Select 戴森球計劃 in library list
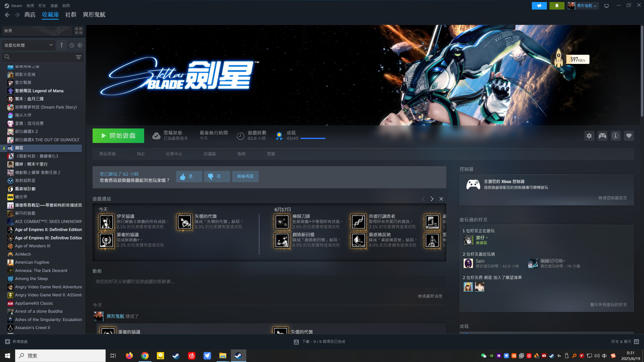This screenshot has height=362, width=644. (x=25, y=189)
